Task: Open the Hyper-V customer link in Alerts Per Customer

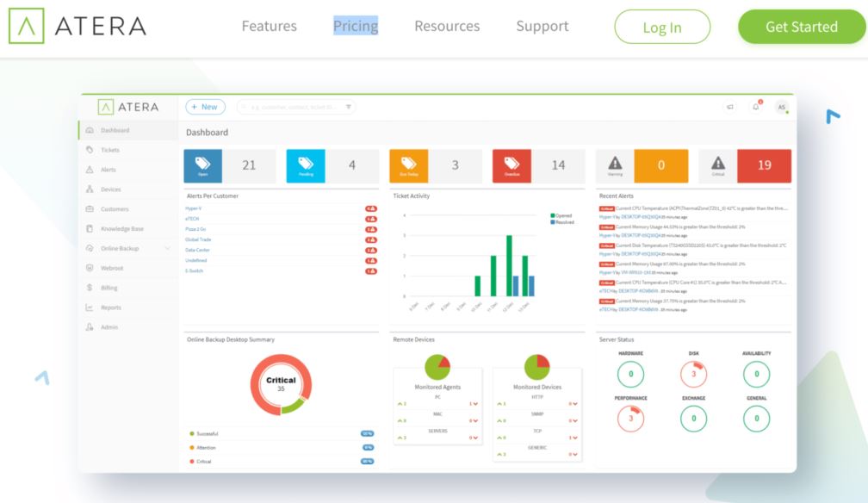Action: (x=193, y=208)
